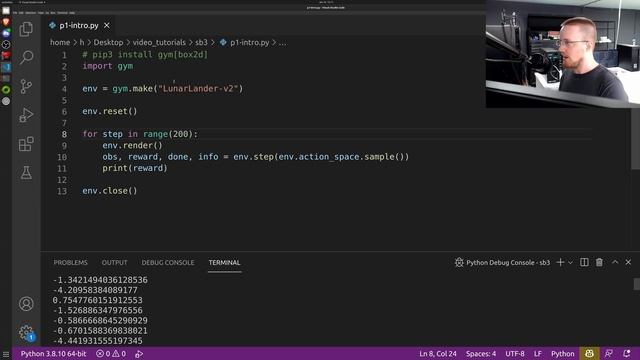The height and width of the screenshot is (360, 640).
Task: Click the feedback icon in status bar
Action: [609, 353]
